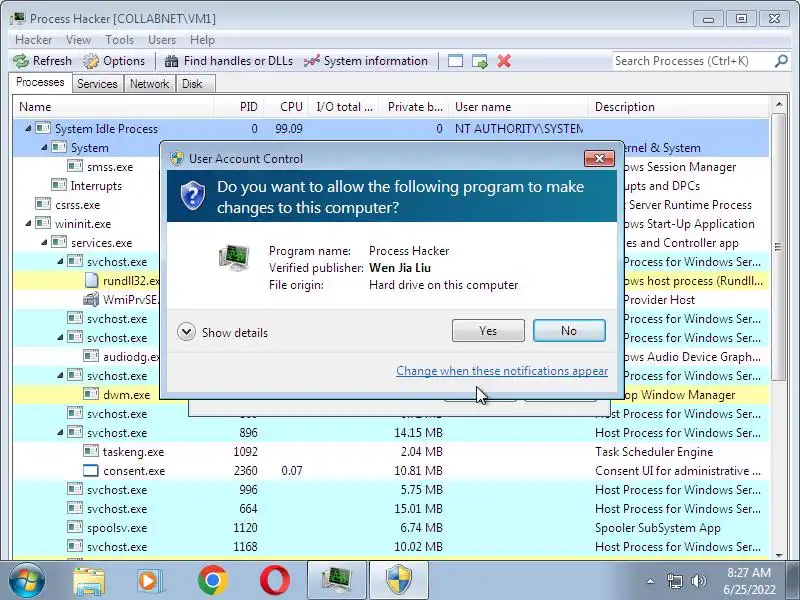Close the User Account Control dialog
Image resolution: width=800 pixels, height=600 pixels.
(x=599, y=159)
